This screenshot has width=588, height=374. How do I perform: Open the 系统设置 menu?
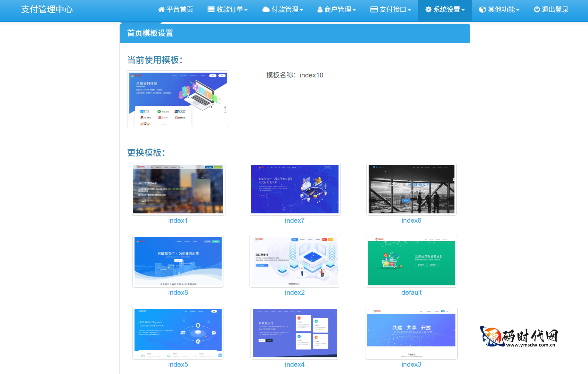pos(445,10)
